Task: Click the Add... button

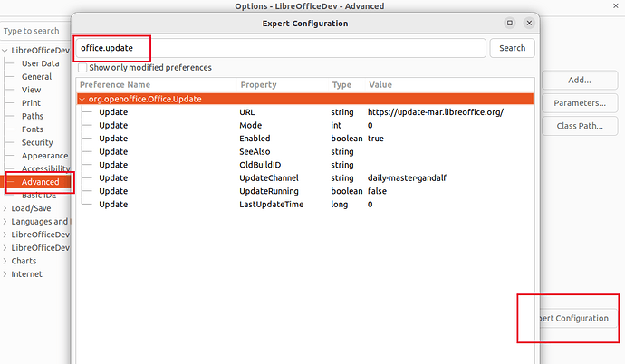Action: pyautogui.click(x=579, y=81)
